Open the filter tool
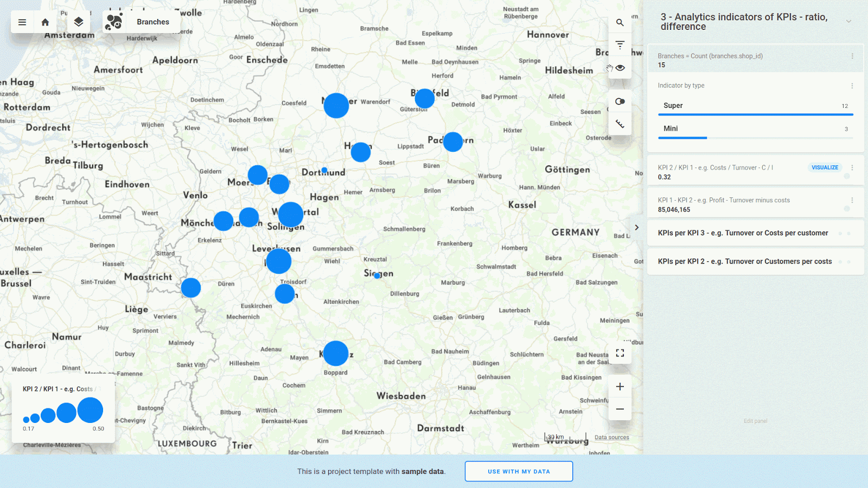Screen dimensions: 868x488 [x=620, y=45]
